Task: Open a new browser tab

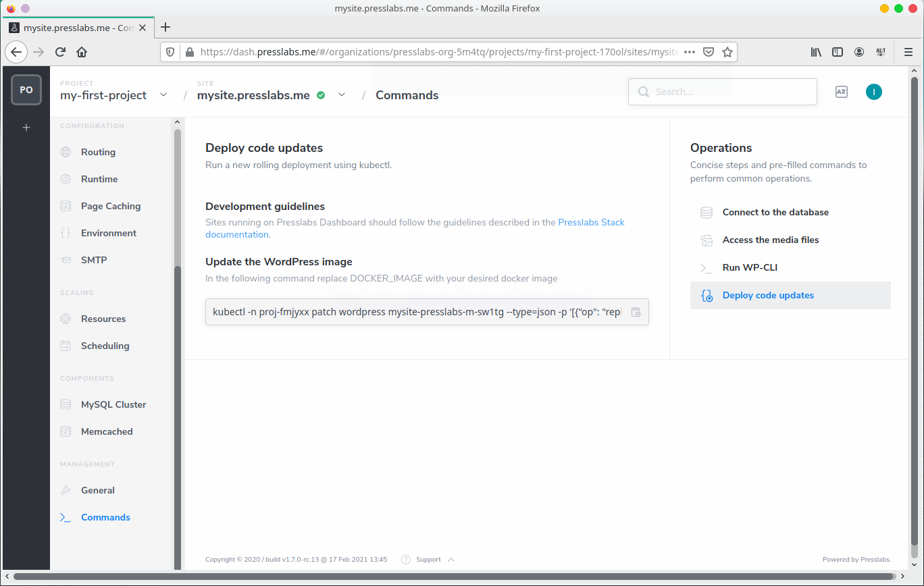Action: click(165, 27)
